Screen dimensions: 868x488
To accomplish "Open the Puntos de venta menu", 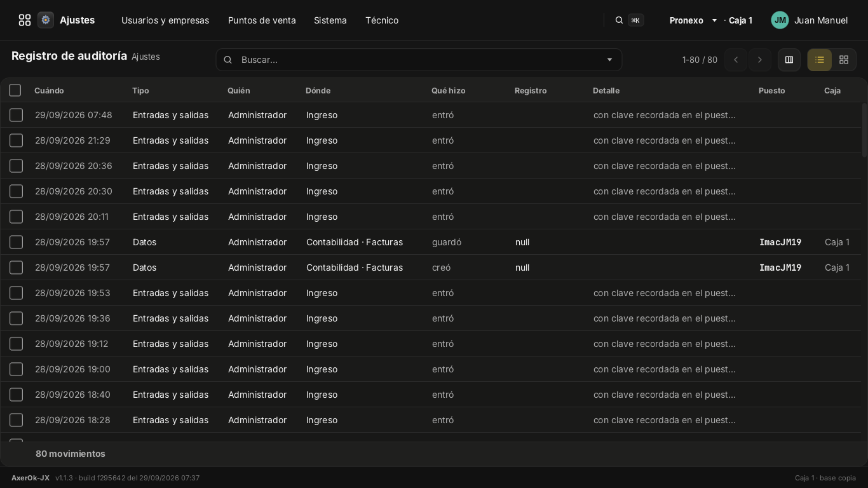I will [x=262, y=20].
